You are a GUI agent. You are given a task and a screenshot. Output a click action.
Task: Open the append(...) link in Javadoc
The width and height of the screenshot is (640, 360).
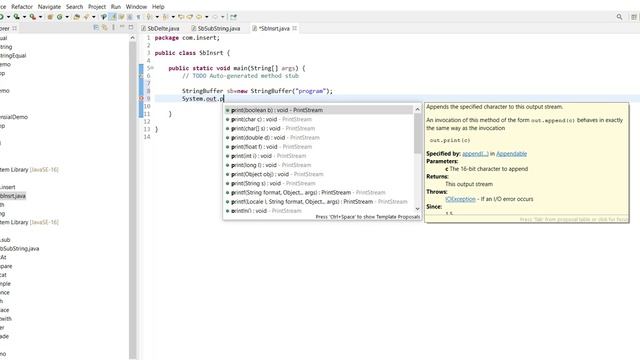pos(475,153)
